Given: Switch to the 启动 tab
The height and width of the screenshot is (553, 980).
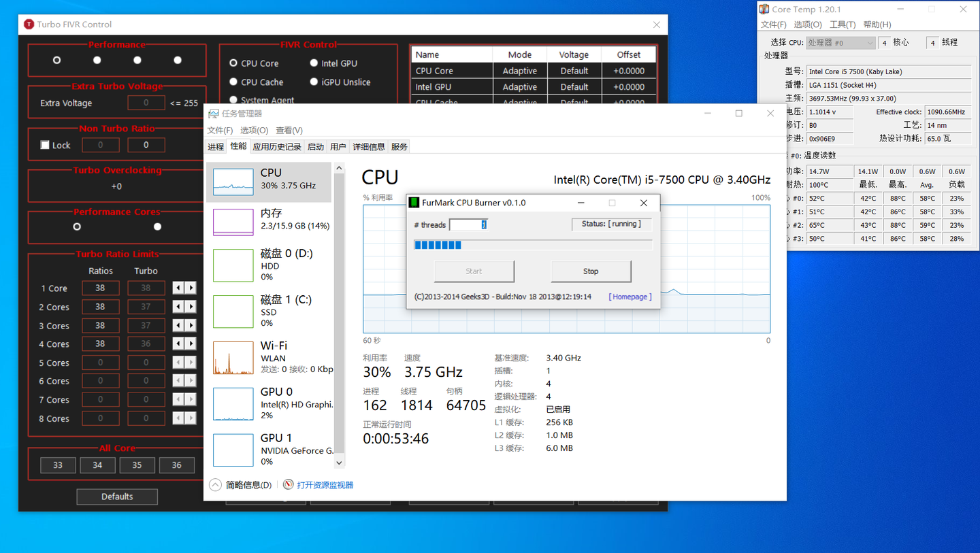Looking at the screenshot, I should 316,147.
